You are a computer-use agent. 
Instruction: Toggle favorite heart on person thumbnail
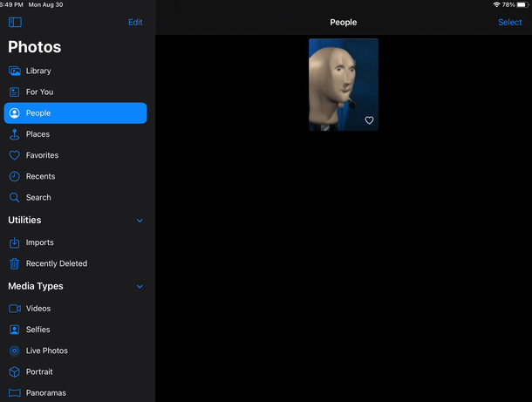pyautogui.click(x=369, y=120)
